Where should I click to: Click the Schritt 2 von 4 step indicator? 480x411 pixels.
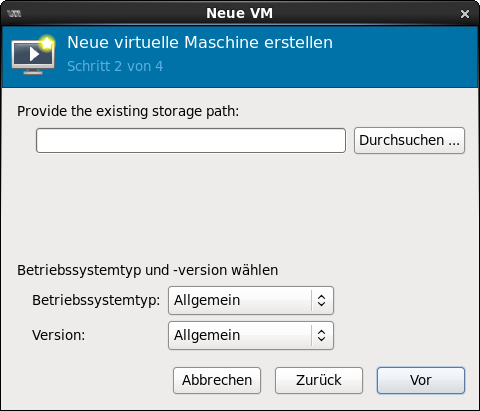(x=115, y=66)
